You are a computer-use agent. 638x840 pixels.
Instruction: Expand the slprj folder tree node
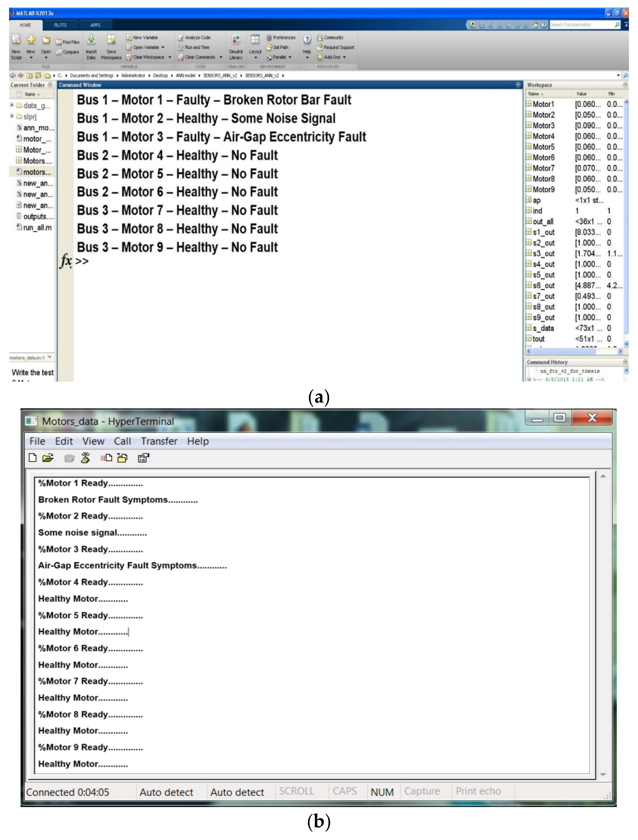tap(12, 116)
